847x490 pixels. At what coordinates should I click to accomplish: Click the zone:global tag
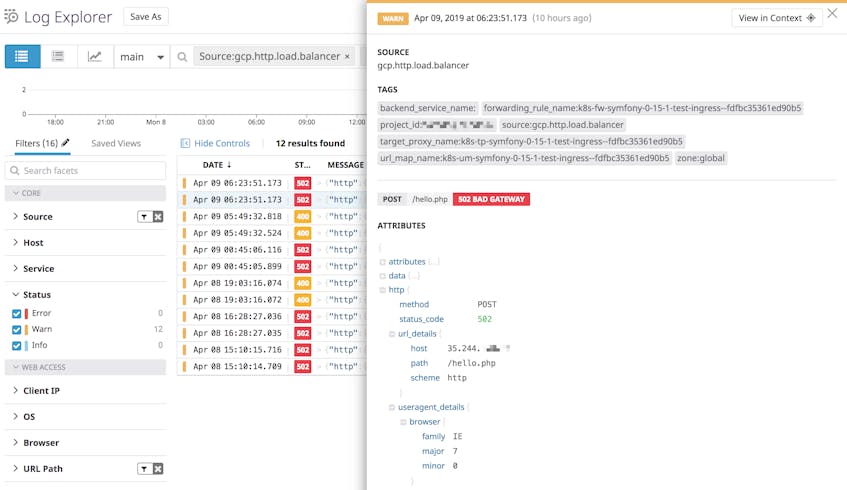[701, 158]
